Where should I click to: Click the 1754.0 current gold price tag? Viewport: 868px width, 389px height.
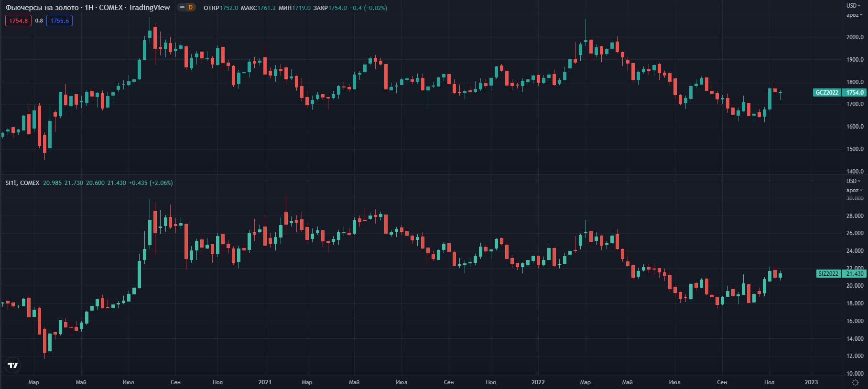click(x=855, y=93)
